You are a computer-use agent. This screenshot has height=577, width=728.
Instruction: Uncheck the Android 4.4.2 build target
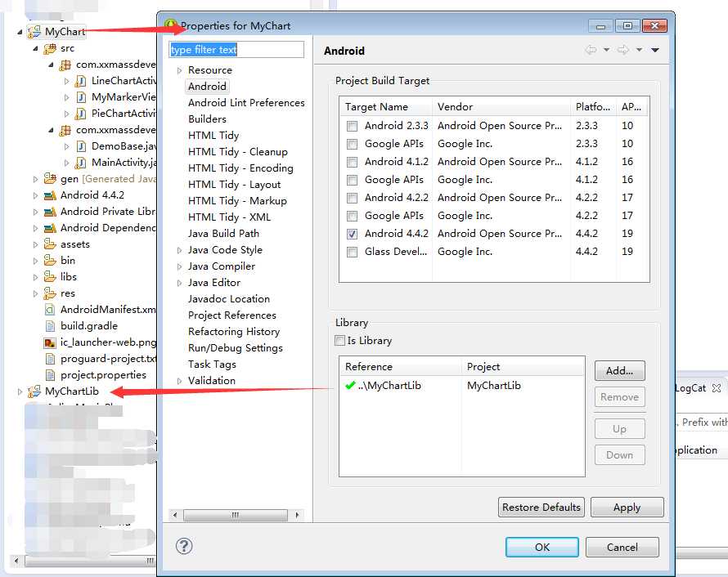pos(353,235)
